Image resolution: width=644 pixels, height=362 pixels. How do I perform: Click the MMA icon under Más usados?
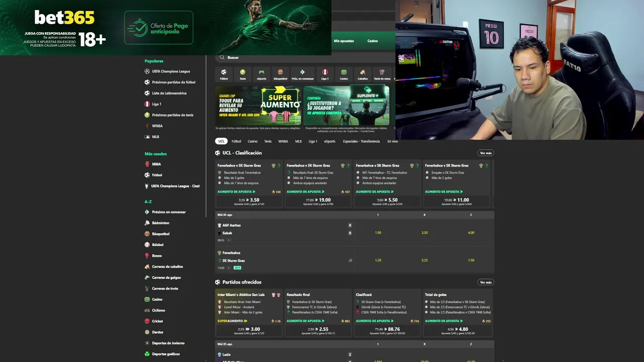(x=147, y=164)
